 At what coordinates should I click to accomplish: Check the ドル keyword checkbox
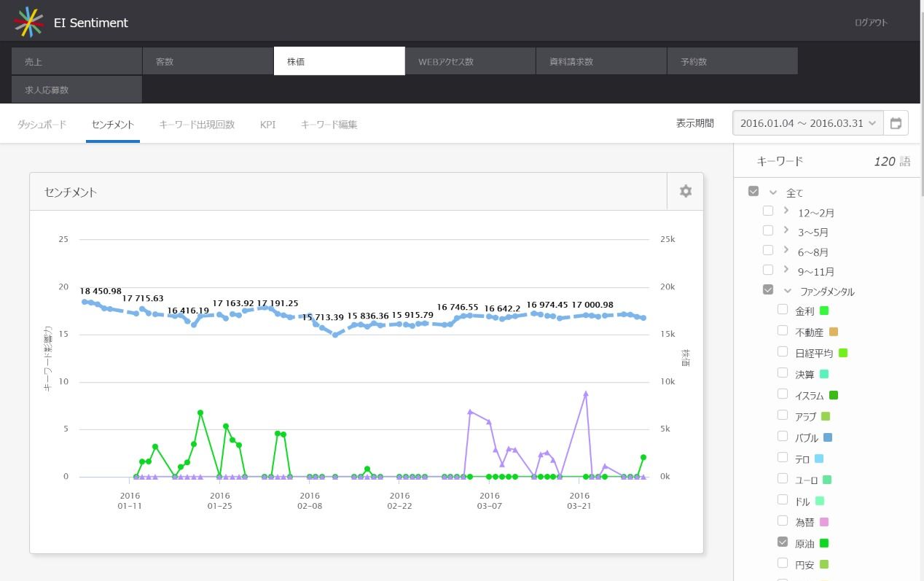point(783,499)
